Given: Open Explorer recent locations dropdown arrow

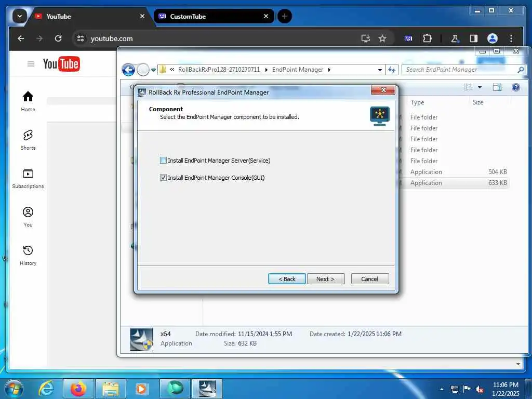Looking at the screenshot, I should point(153,70).
